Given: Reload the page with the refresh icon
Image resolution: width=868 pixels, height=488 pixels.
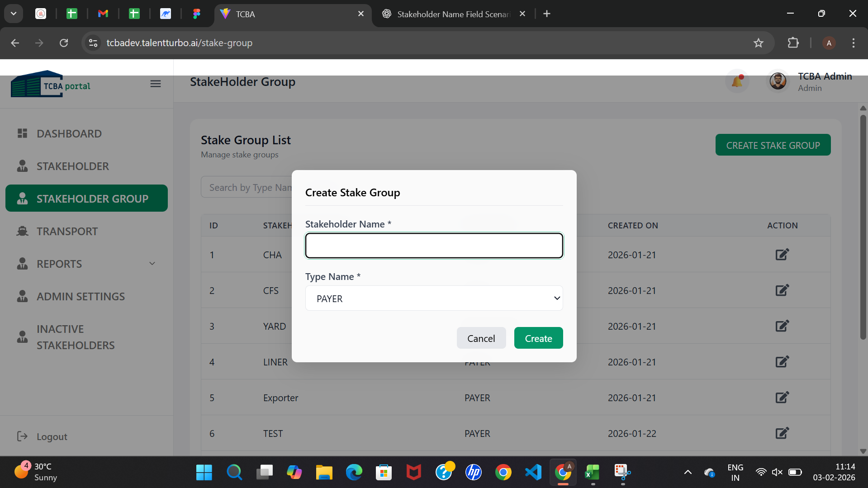Looking at the screenshot, I should 64,43.
